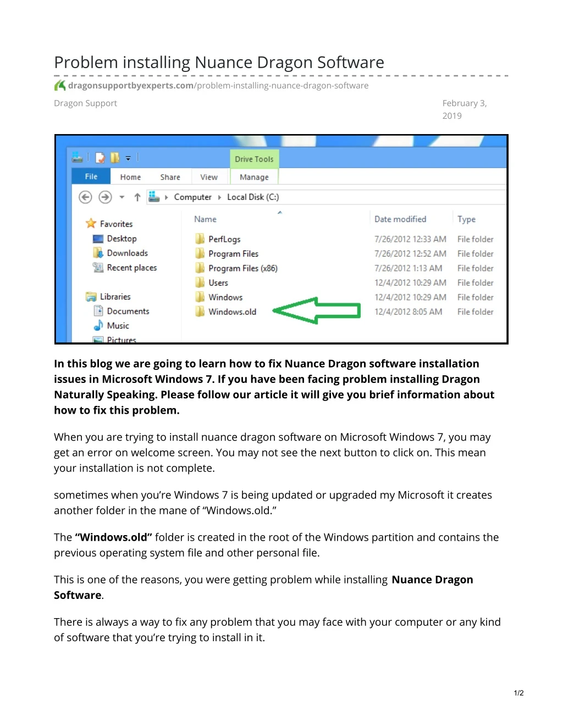Click the PerfLogs folder icon

[200, 238]
